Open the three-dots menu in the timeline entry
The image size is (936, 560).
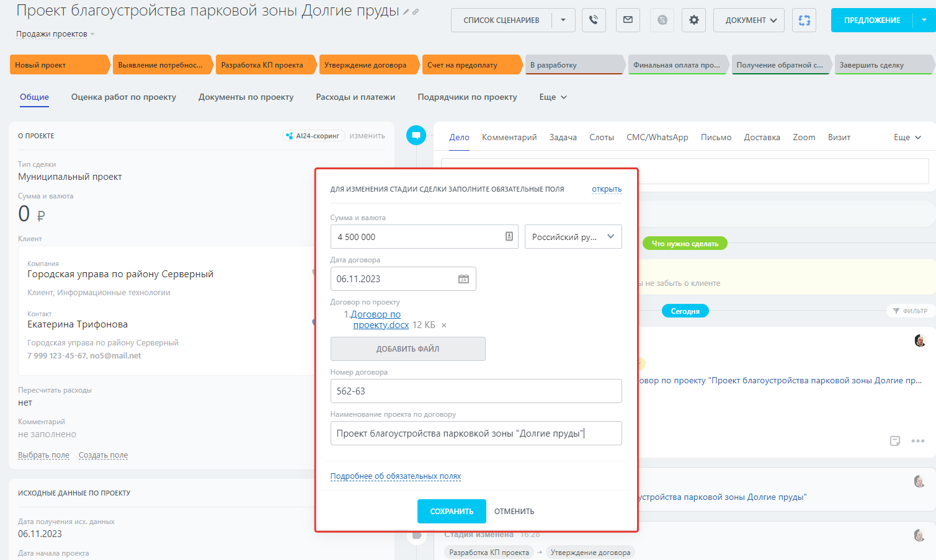point(918,441)
